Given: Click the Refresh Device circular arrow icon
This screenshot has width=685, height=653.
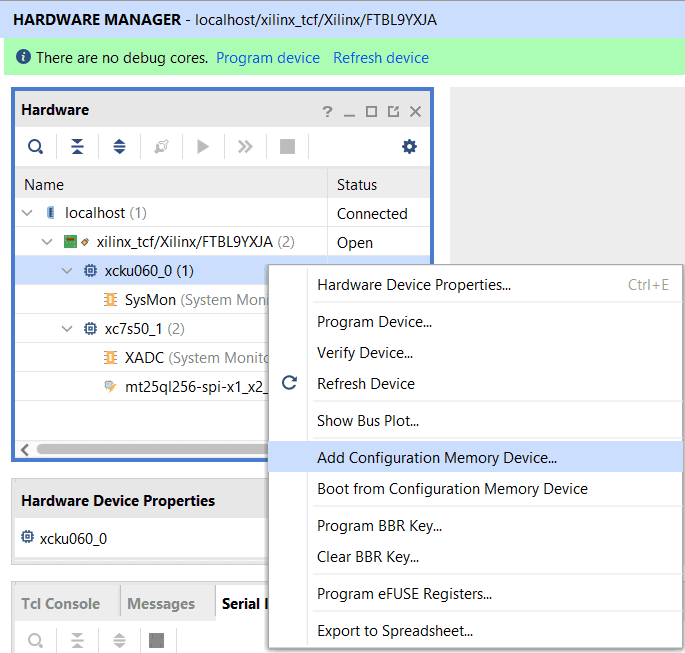Looking at the screenshot, I should click(290, 383).
